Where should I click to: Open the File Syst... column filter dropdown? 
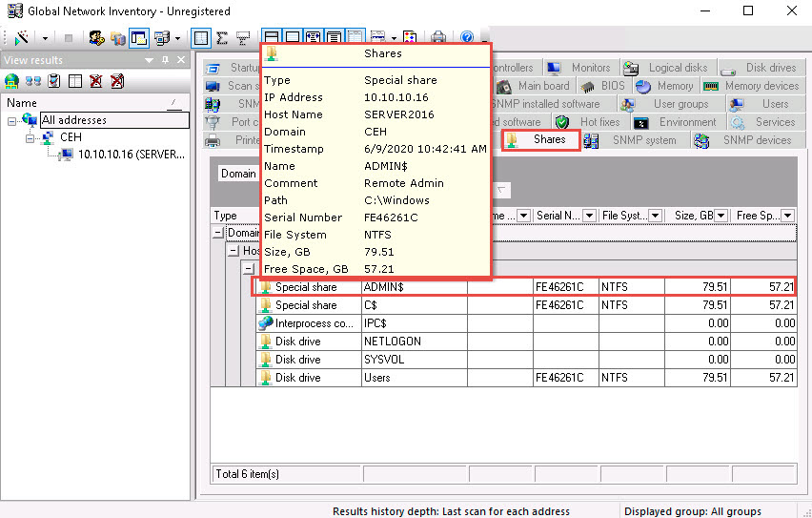tap(655, 216)
